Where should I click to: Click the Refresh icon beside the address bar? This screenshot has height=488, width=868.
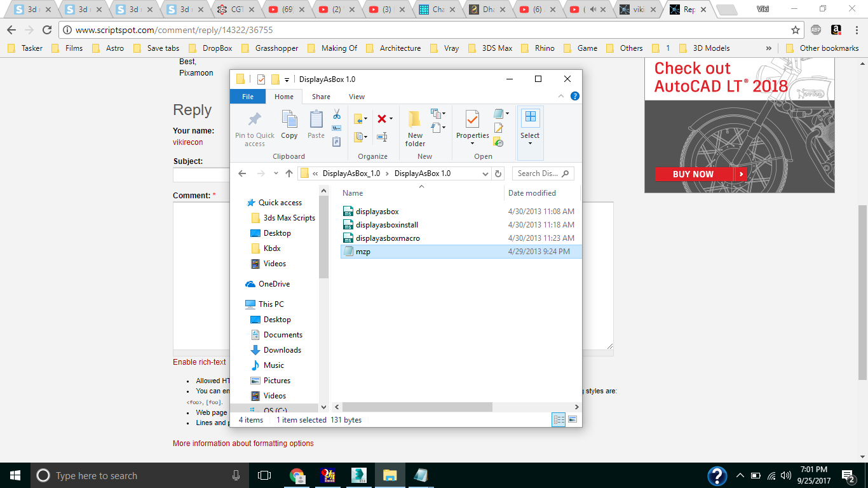click(x=499, y=173)
